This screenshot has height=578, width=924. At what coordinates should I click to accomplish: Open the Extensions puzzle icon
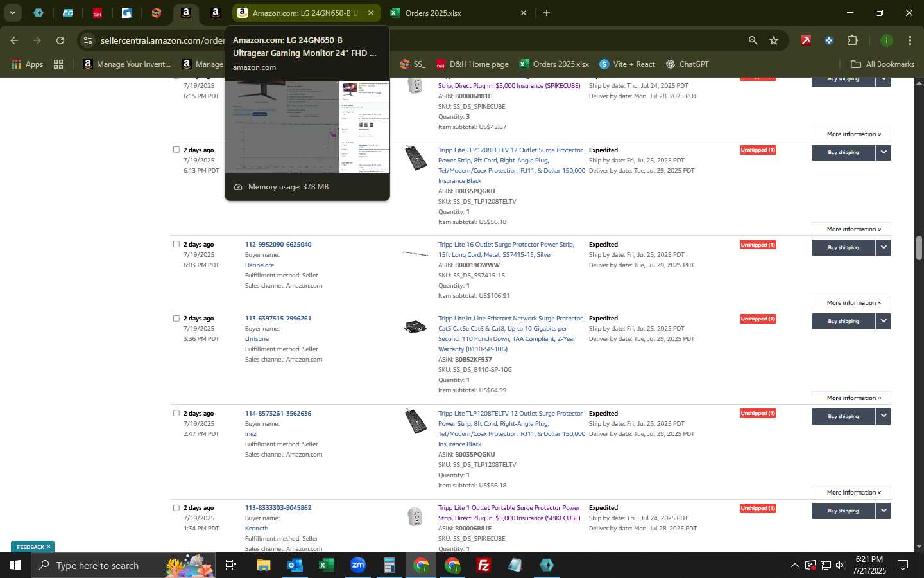pos(852,40)
